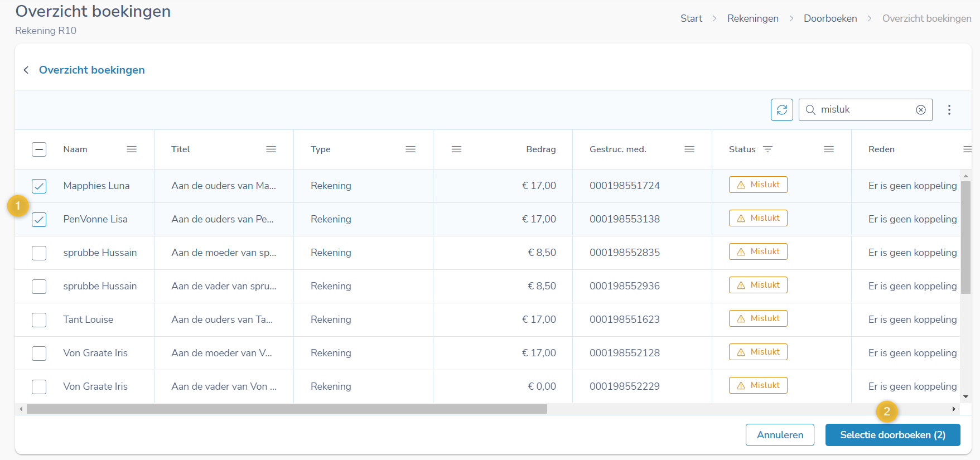Uncheck the PenVonne Lisa row checkbox
The image size is (980, 460).
39,219
